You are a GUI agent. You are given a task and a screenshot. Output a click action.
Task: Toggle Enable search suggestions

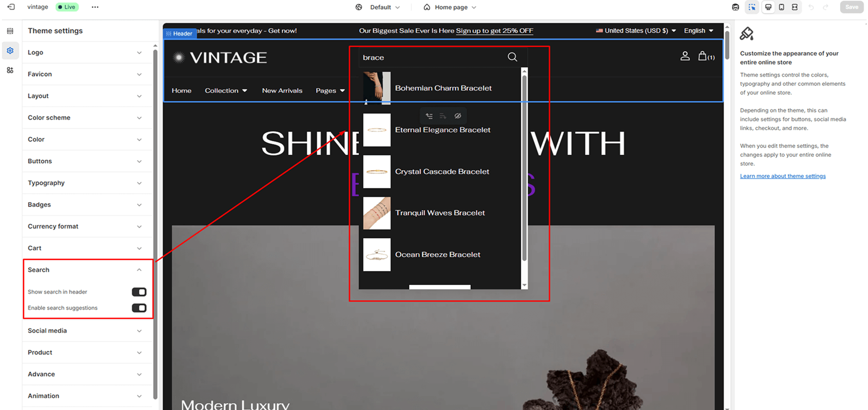point(139,308)
